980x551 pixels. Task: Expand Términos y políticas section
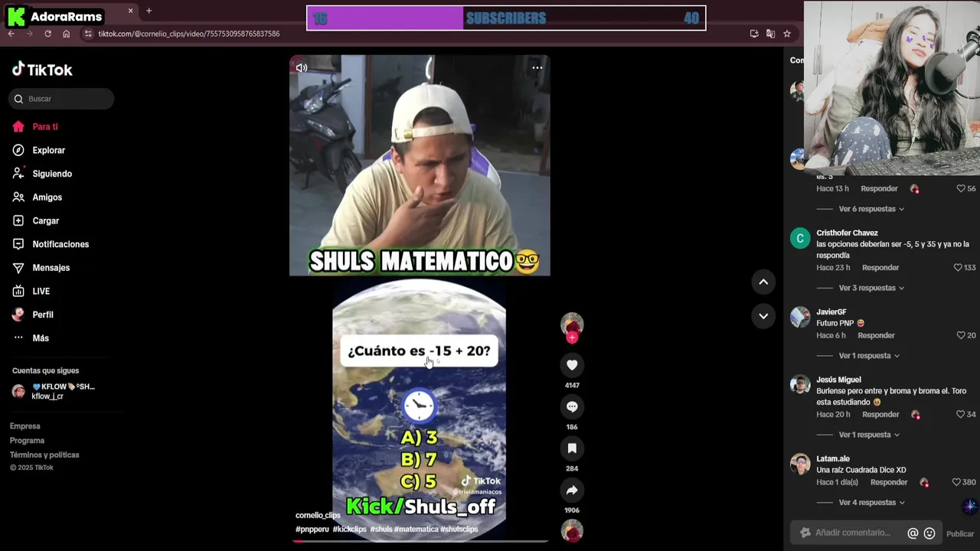44,455
